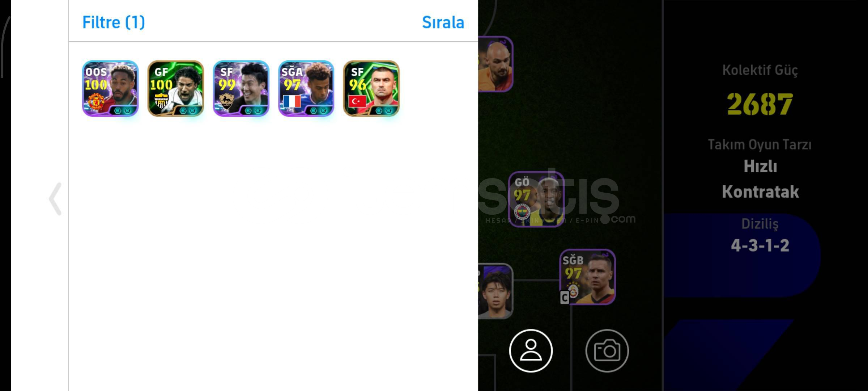This screenshot has height=391, width=868.
Task: Open the Filtre (1) filter menu
Action: click(114, 22)
